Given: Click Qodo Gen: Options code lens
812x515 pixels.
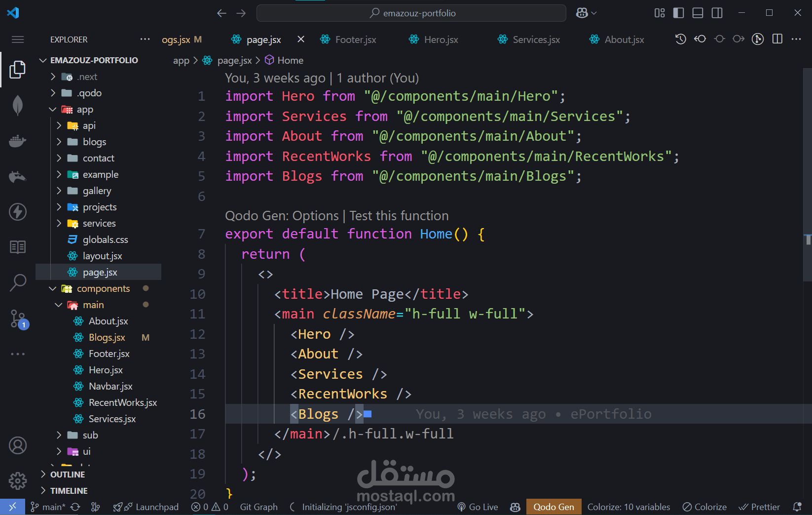Looking at the screenshot, I should 282,216.
